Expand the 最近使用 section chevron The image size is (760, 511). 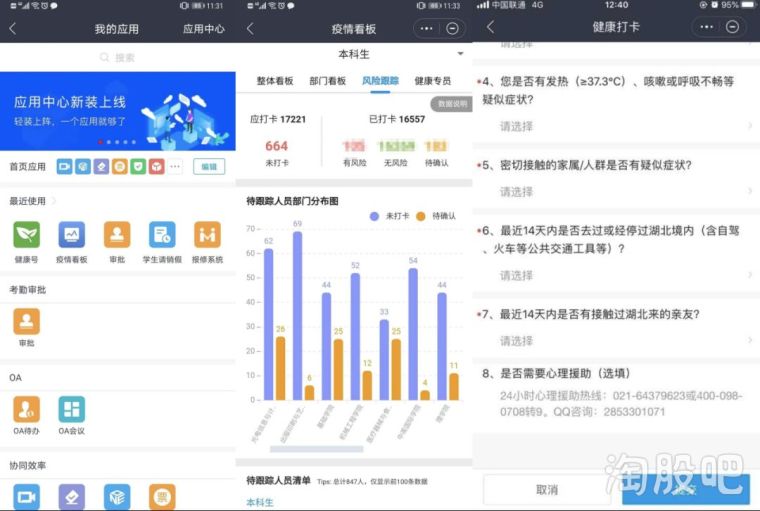click(53, 201)
